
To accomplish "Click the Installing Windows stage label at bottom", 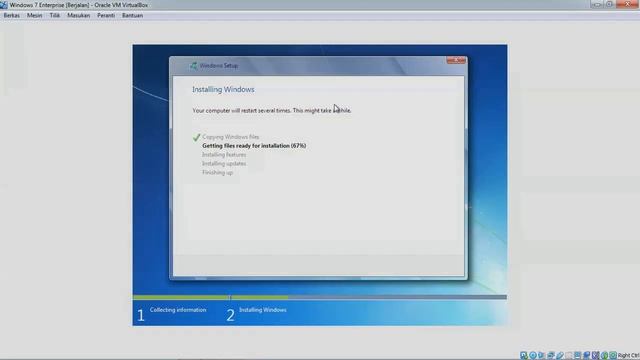I will pyautogui.click(x=262, y=310).
